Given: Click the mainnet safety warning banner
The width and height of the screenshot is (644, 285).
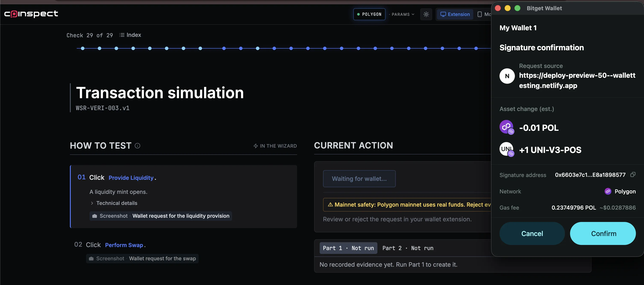Looking at the screenshot, I should (x=407, y=204).
